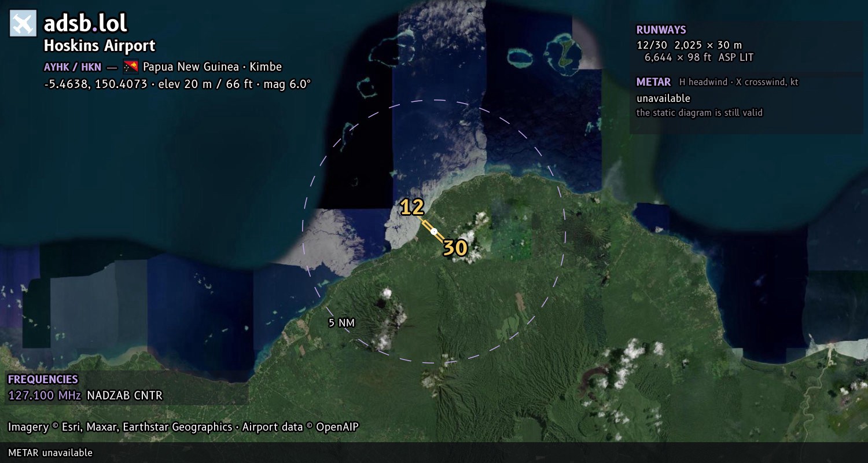868x463 pixels.
Task: Click the '6,644 × 98 ft ASP LIT' line
Action: click(x=699, y=57)
